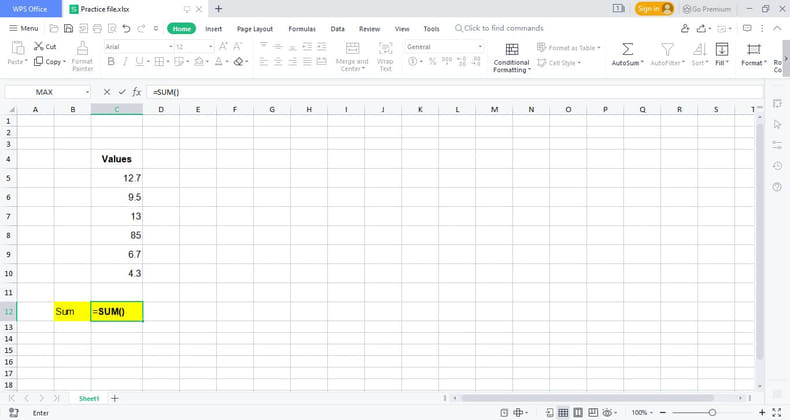Image resolution: width=790 pixels, height=420 pixels.
Task: Confirm formula entry with checkmark icon
Action: tap(122, 92)
